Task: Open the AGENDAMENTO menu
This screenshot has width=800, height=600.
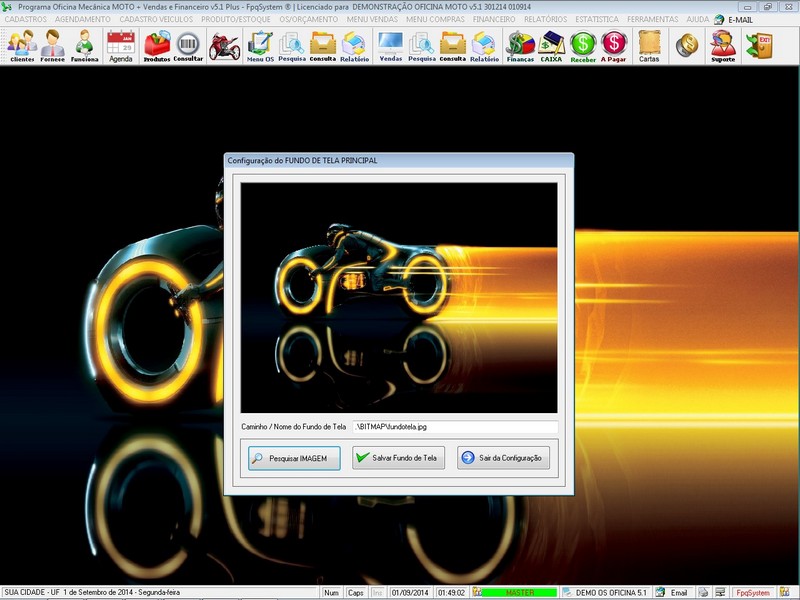Action: (x=83, y=19)
